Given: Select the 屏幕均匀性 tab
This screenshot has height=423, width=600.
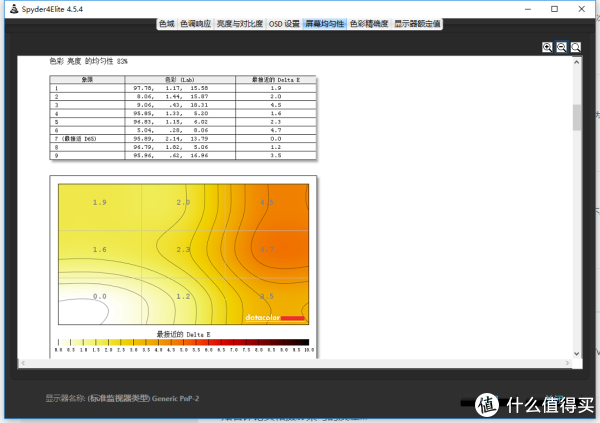Looking at the screenshot, I should 324,24.
